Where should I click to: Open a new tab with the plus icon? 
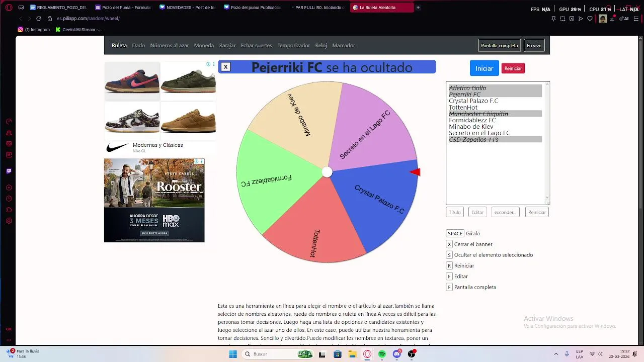click(418, 8)
